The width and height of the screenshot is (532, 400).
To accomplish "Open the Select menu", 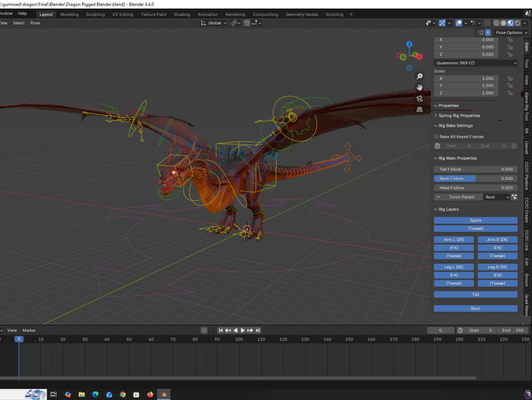I will [x=19, y=23].
